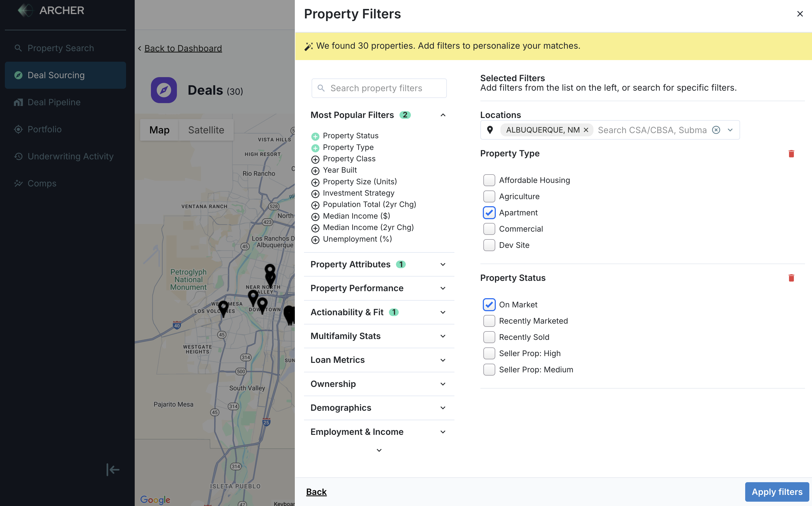Viewport: 812px width, 506px height.
Task: Toggle On Market property status checkbox
Action: click(x=489, y=304)
